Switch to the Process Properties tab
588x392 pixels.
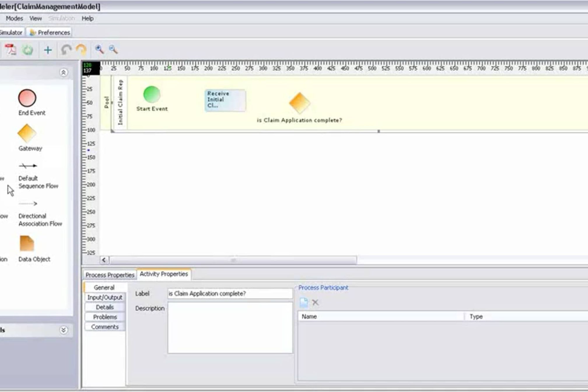110,275
